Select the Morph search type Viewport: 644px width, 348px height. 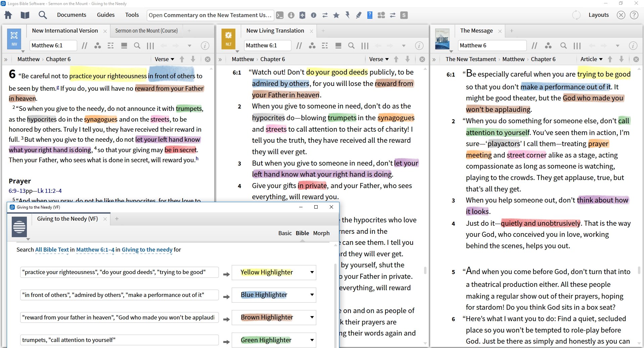click(x=321, y=233)
